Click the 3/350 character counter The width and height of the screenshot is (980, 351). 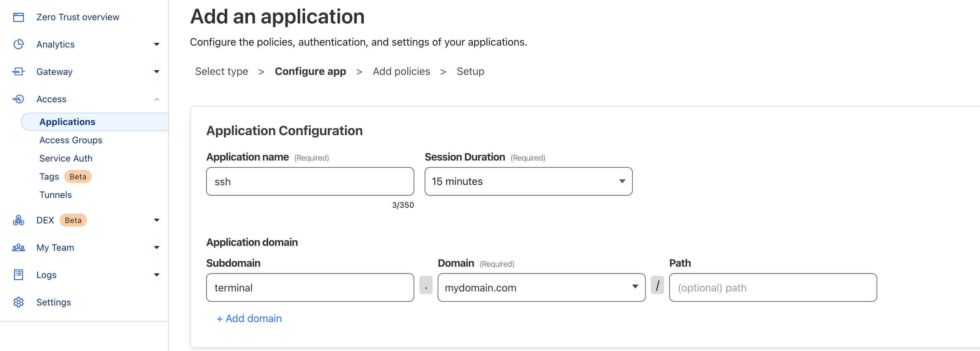pyautogui.click(x=403, y=205)
